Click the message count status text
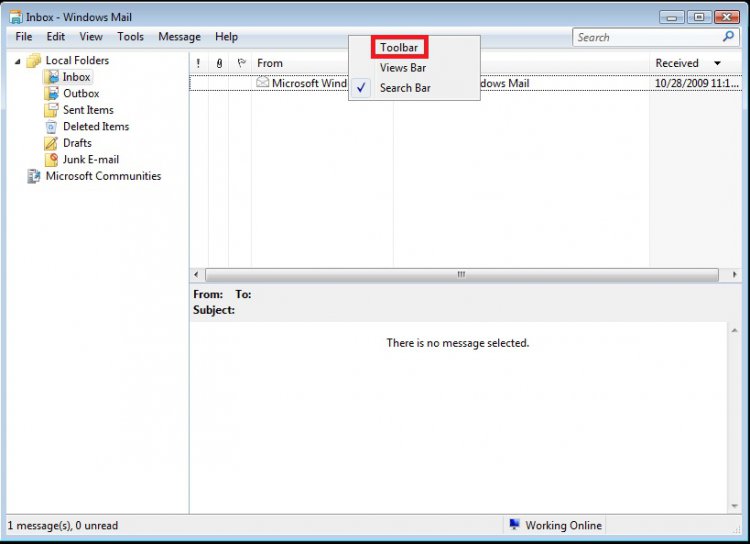 [63, 525]
